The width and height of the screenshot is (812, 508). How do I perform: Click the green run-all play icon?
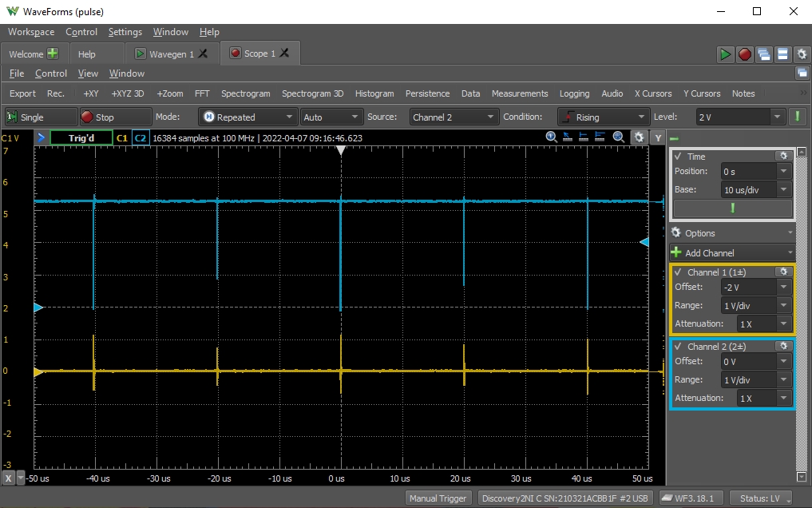click(725, 54)
